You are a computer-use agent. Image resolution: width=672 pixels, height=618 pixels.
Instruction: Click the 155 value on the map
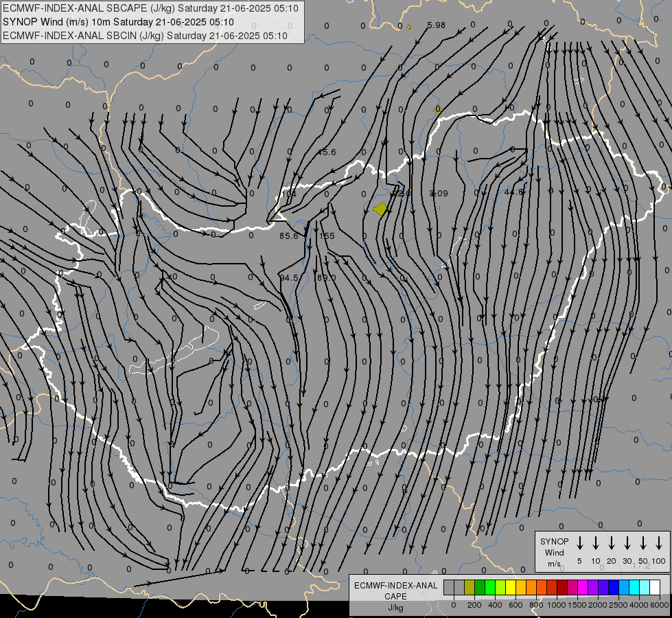tap(327, 236)
